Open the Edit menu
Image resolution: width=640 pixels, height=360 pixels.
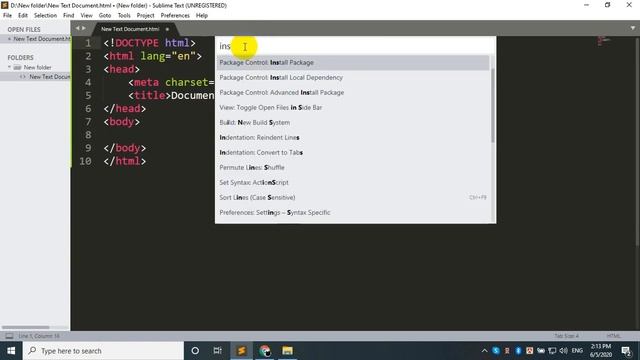23,16
